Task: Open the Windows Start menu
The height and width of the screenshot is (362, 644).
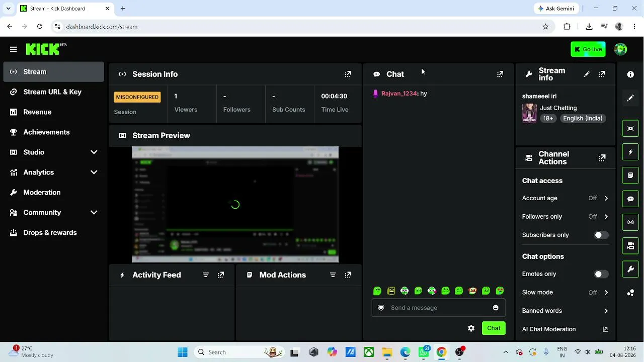Action: pos(183,352)
